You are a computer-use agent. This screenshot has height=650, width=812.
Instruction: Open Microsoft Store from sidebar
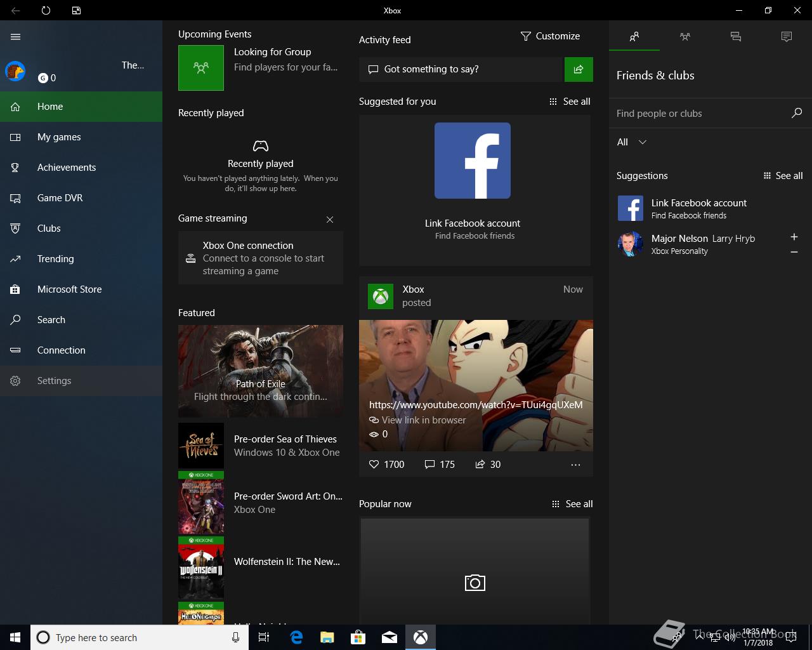click(81, 289)
